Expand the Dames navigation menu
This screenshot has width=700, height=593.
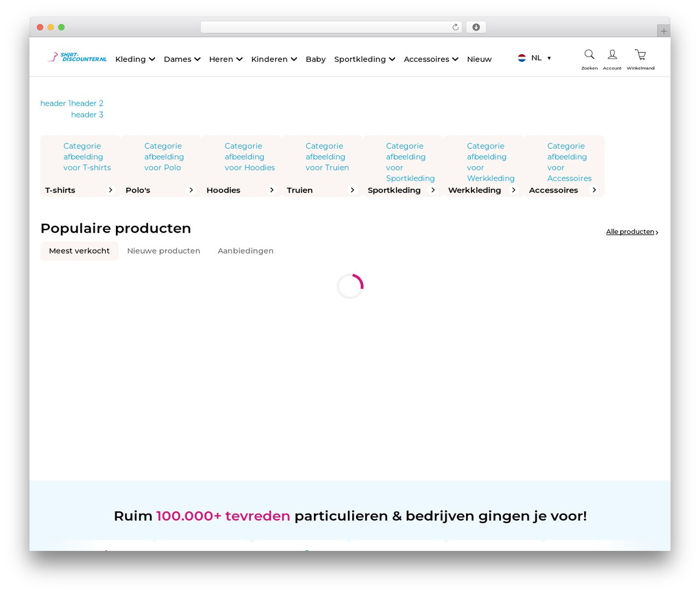coord(182,59)
